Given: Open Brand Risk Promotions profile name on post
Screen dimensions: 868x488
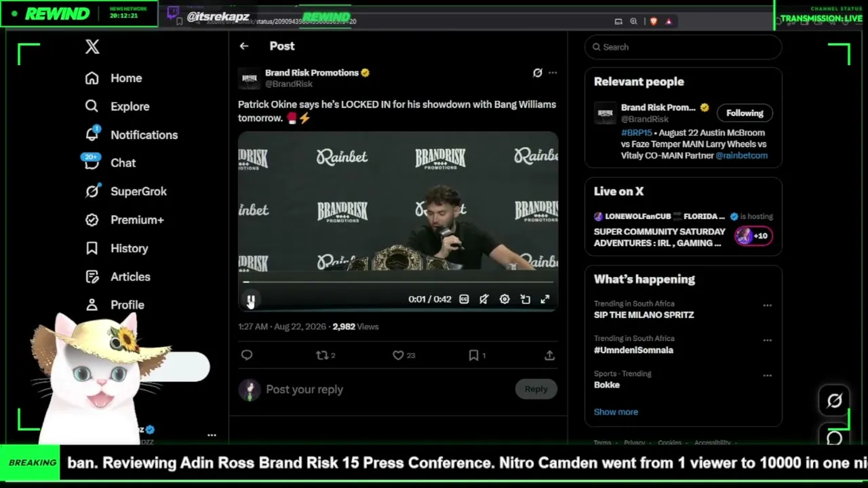Looking at the screenshot, I should pos(312,73).
